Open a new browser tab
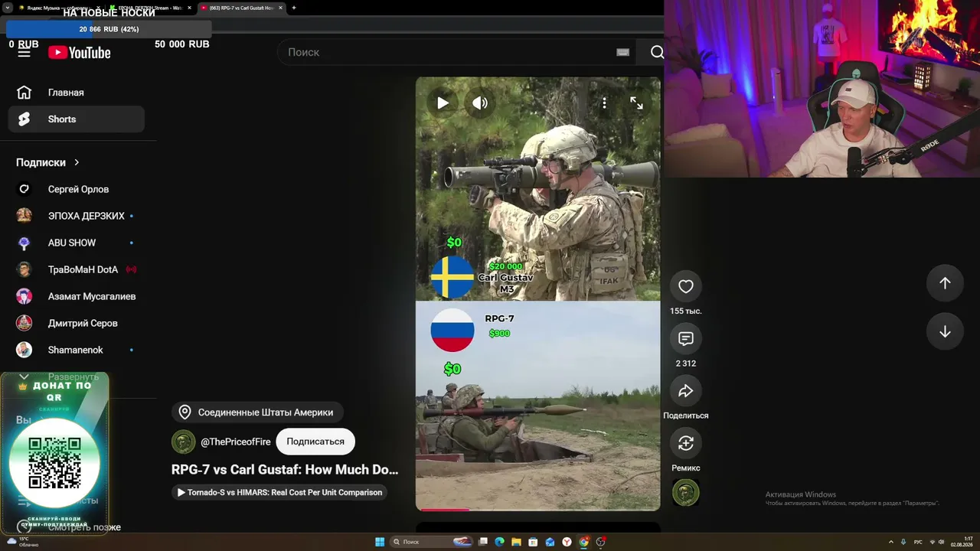 (x=294, y=8)
